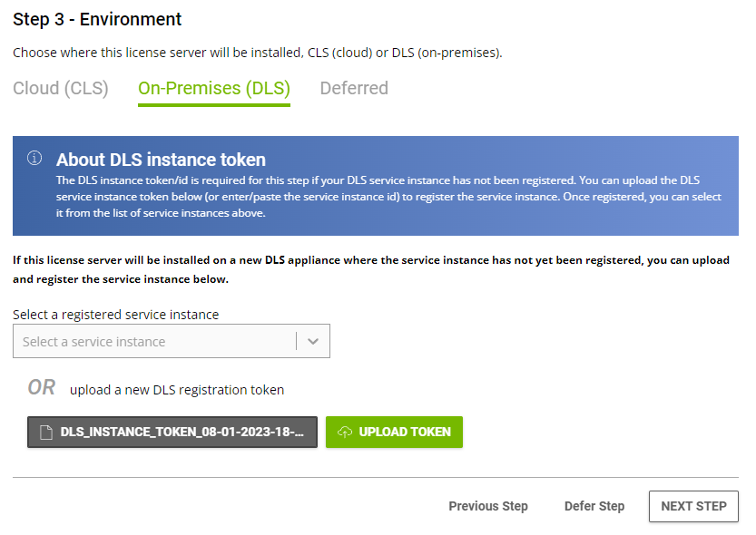Click the cloud upload icon
Screen dimensions: 756x535
pyautogui.click(x=344, y=433)
